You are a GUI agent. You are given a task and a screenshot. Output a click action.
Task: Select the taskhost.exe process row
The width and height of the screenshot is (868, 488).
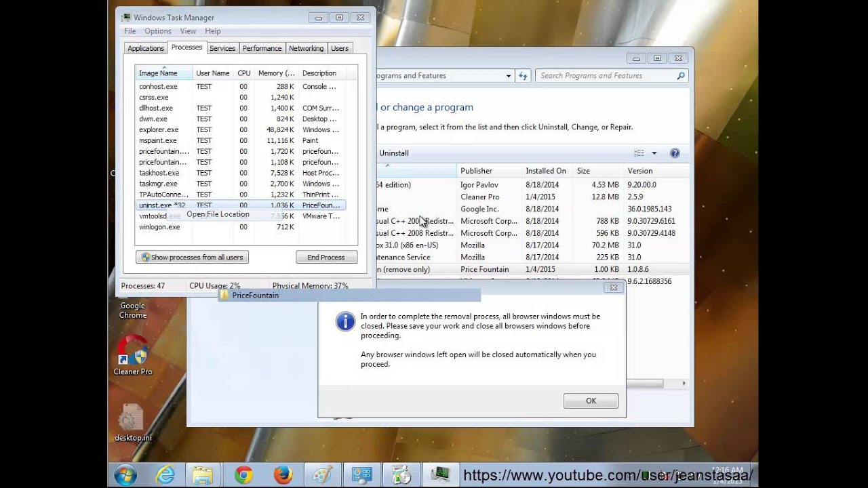pos(241,173)
